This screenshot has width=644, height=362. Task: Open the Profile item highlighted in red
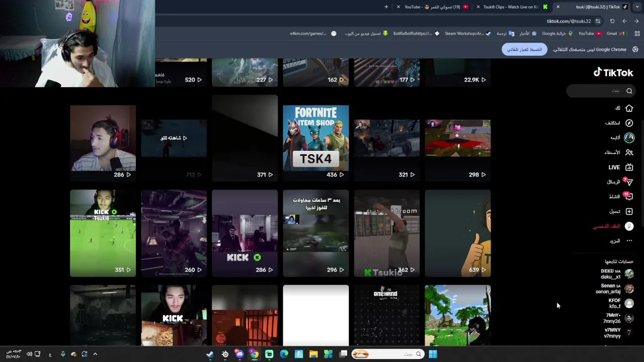(613, 226)
